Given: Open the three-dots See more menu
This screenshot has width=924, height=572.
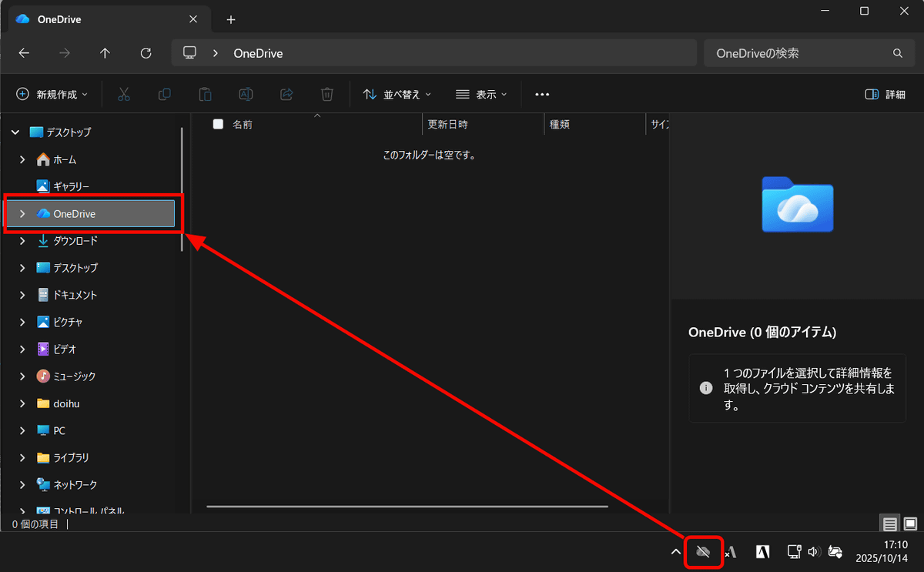Looking at the screenshot, I should point(542,94).
